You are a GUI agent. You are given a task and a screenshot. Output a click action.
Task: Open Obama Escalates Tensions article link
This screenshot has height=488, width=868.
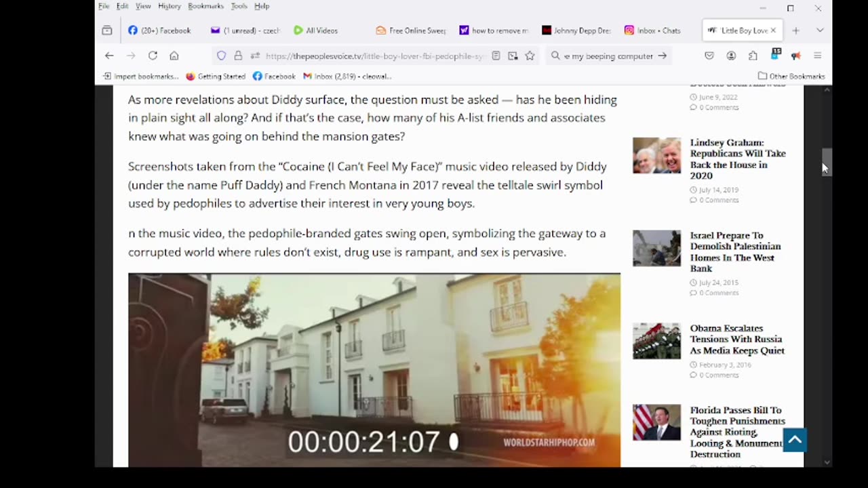coord(737,339)
